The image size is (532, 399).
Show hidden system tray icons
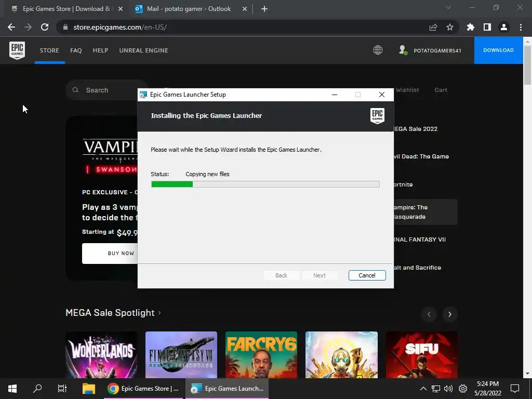click(423, 389)
